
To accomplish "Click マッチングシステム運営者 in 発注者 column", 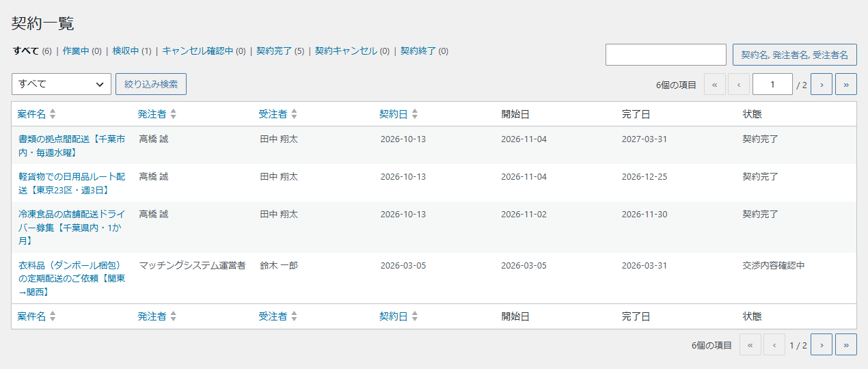I will pos(192,265).
